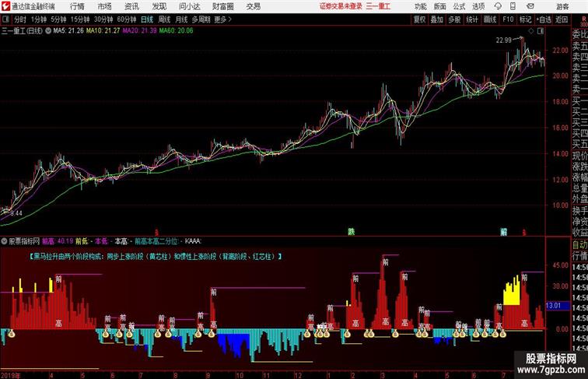Click the MA20: 21.39 value label
588x379 pixels.
pyautogui.click(x=139, y=31)
